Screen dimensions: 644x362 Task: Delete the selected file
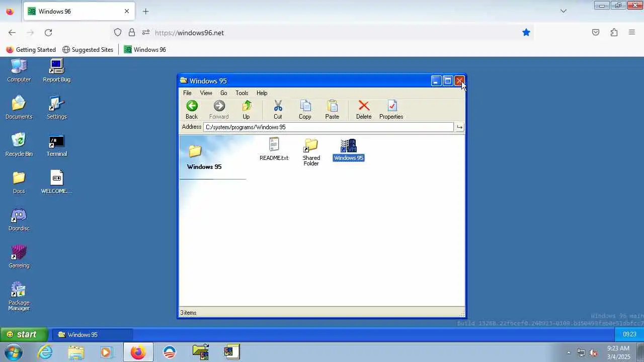pyautogui.click(x=364, y=110)
